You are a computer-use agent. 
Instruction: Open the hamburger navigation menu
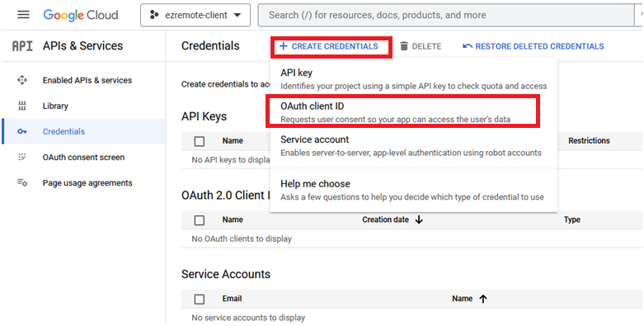[23, 15]
